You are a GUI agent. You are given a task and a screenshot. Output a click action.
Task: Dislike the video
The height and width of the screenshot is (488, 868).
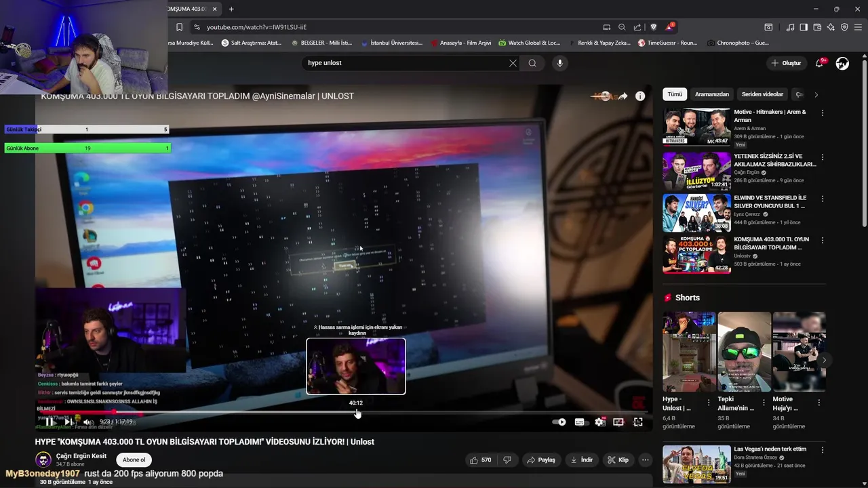click(507, 460)
